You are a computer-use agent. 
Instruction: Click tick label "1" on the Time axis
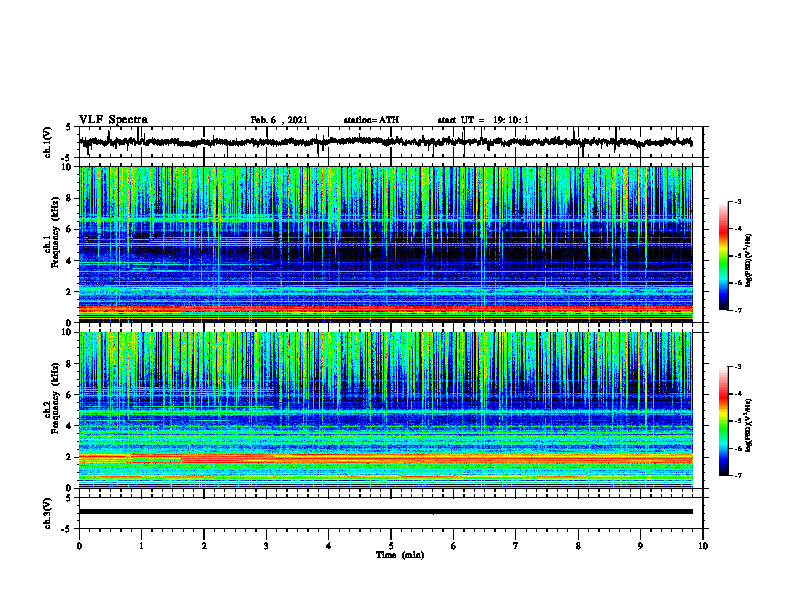point(141,546)
